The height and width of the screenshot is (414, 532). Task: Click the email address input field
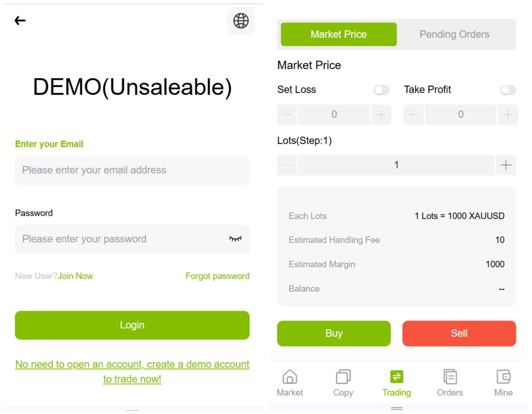132,170
